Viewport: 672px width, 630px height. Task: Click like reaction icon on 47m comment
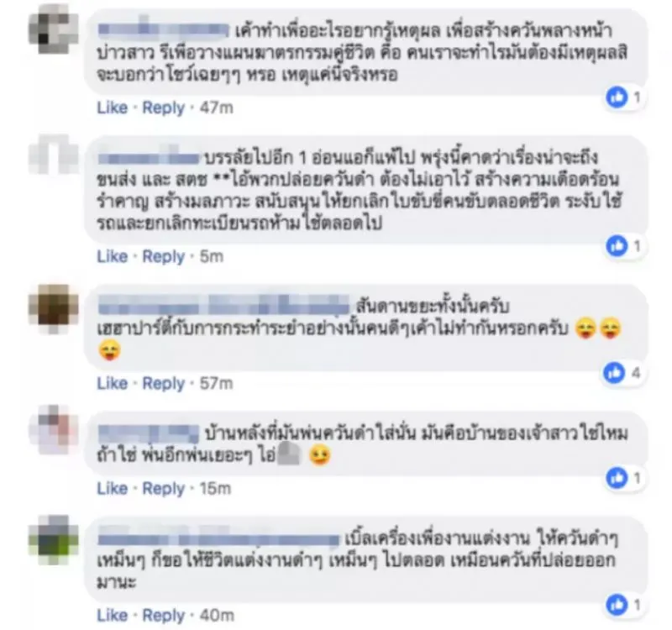(617, 97)
